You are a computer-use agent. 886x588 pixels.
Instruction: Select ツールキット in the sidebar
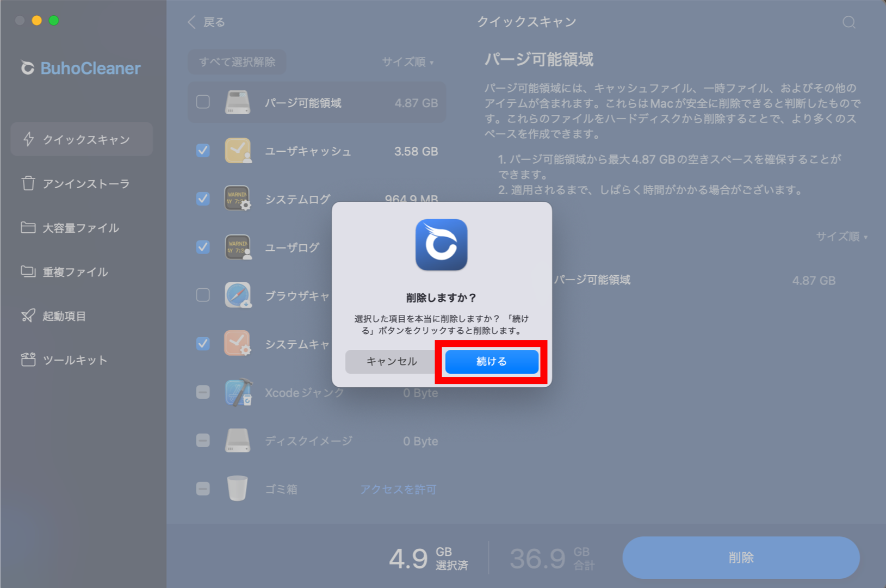82,360
